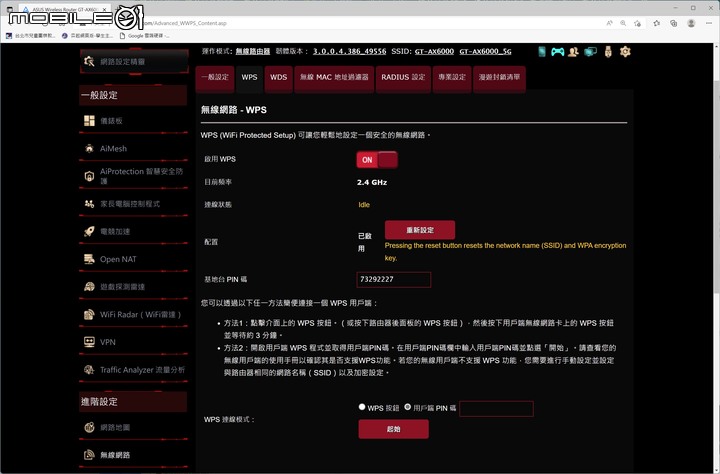The image size is (720, 474).
Task: Open the gear settings icon in header
Action: click(625, 51)
